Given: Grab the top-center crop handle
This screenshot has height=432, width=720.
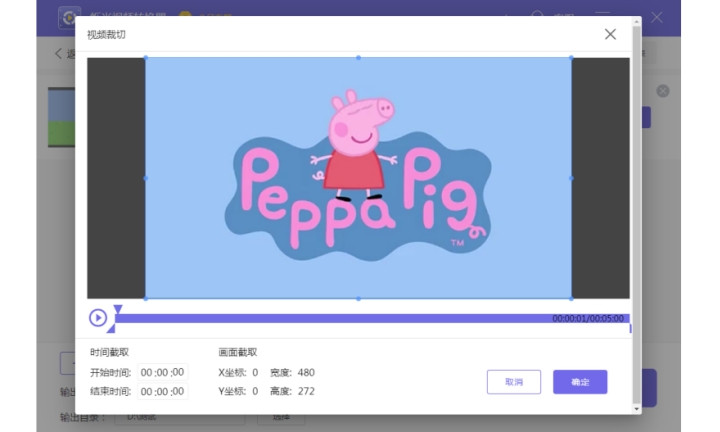Looking at the screenshot, I should click(358, 58).
